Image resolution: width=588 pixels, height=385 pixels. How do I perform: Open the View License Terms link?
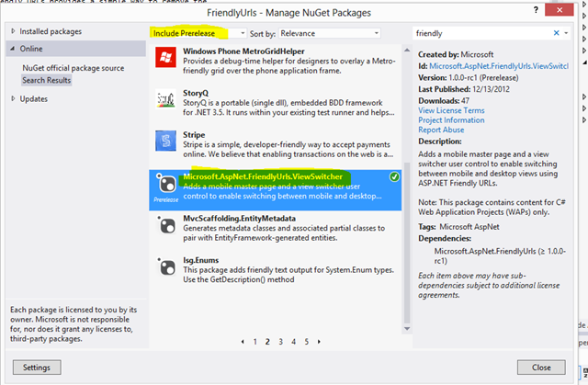click(451, 110)
